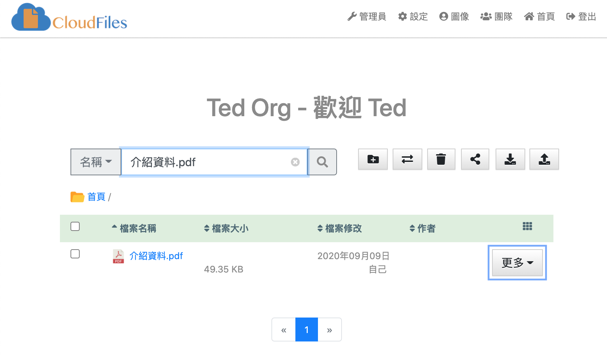Click the new folder icon
607x364 pixels.
tap(373, 159)
